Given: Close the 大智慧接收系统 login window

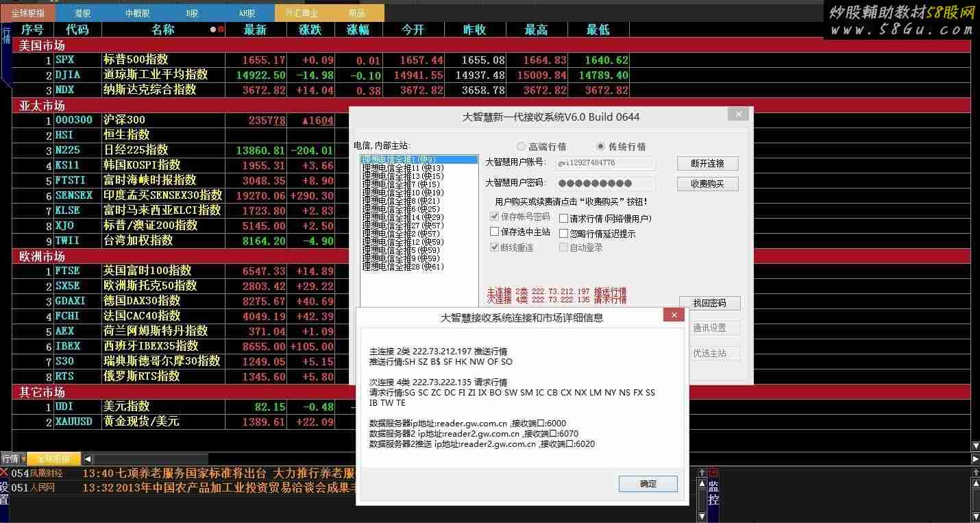Looking at the screenshot, I should (737, 114).
